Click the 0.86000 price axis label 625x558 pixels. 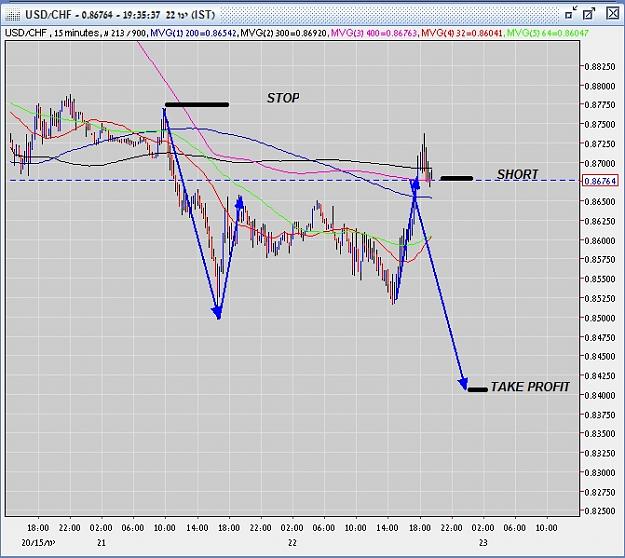point(599,241)
